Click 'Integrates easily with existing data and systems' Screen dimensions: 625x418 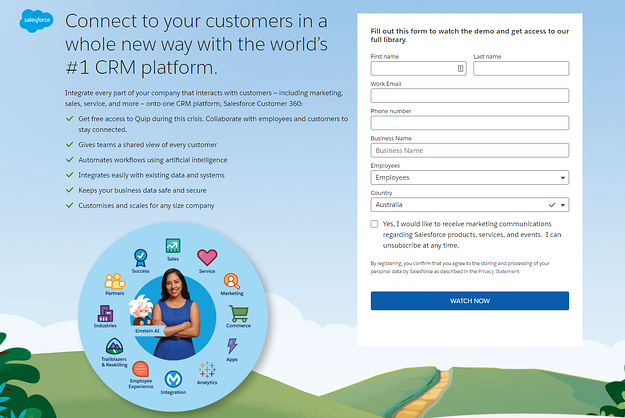(151, 175)
